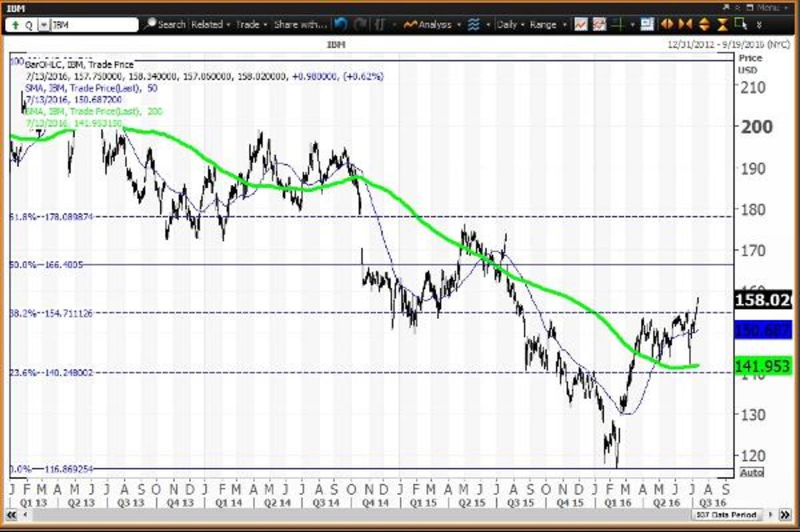Click the line chart thumbnail icon
Image resolution: width=800 pixels, height=532 pixels.
[x=581, y=25]
